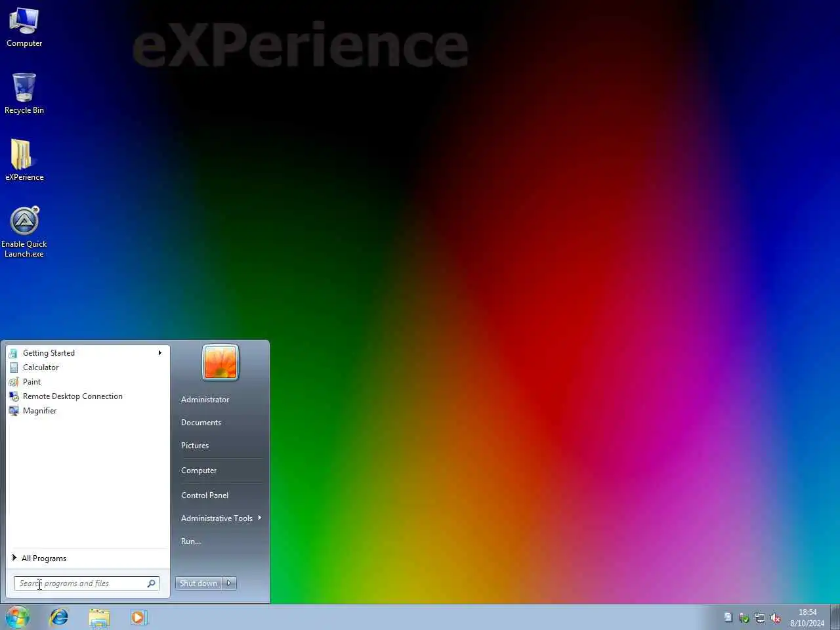Open Windows Media Player from taskbar

coord(138,618)
